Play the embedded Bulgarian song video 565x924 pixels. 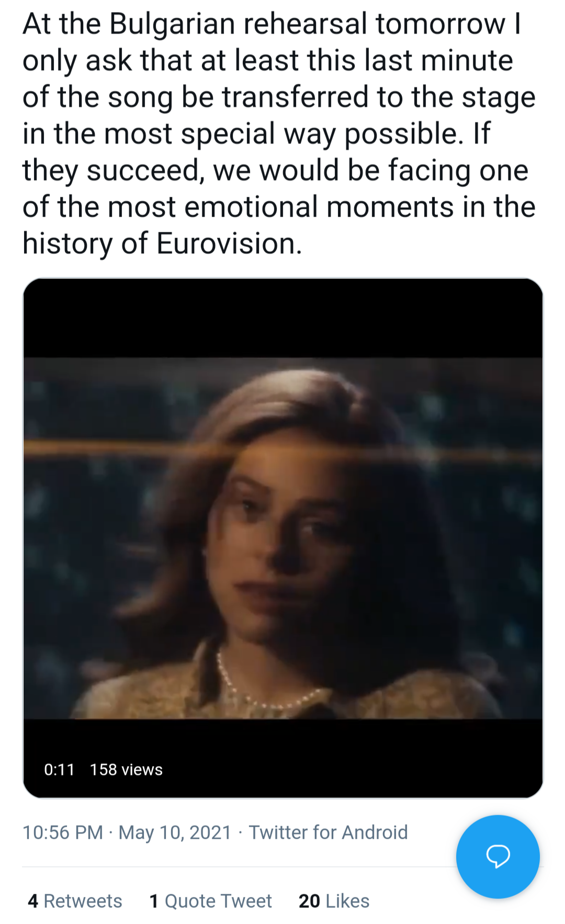(x=282, y=538)
